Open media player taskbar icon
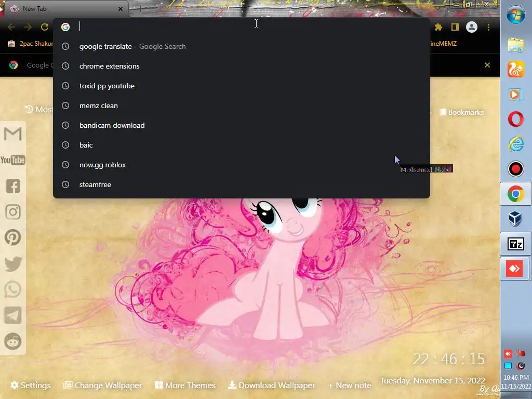 515,95
